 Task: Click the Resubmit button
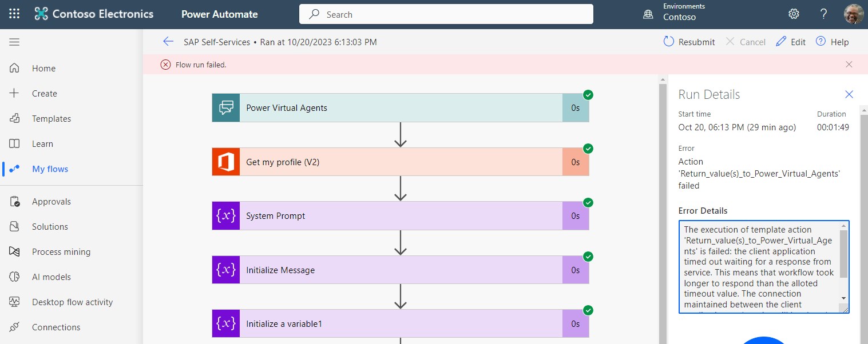(689, 42)
